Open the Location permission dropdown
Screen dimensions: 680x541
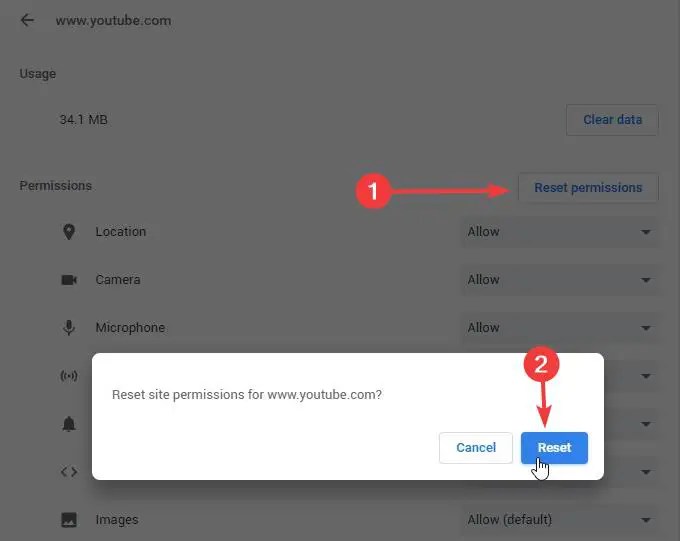[x=559, y=232]
